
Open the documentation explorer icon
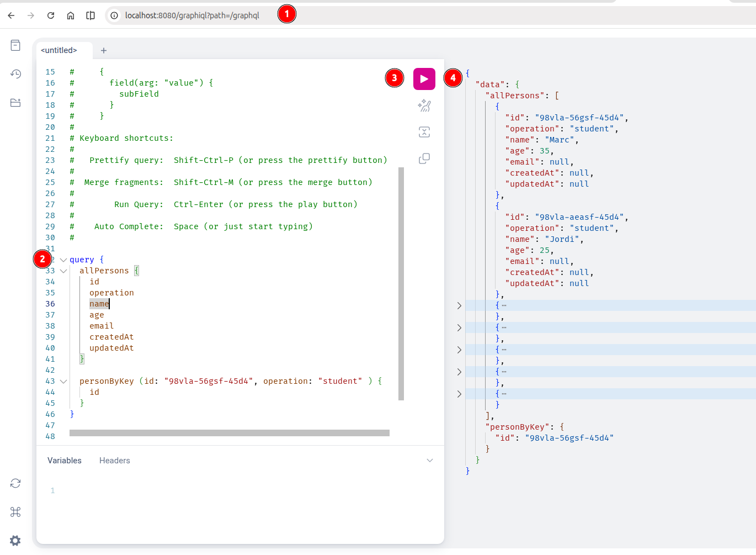[x=15, y=45]
